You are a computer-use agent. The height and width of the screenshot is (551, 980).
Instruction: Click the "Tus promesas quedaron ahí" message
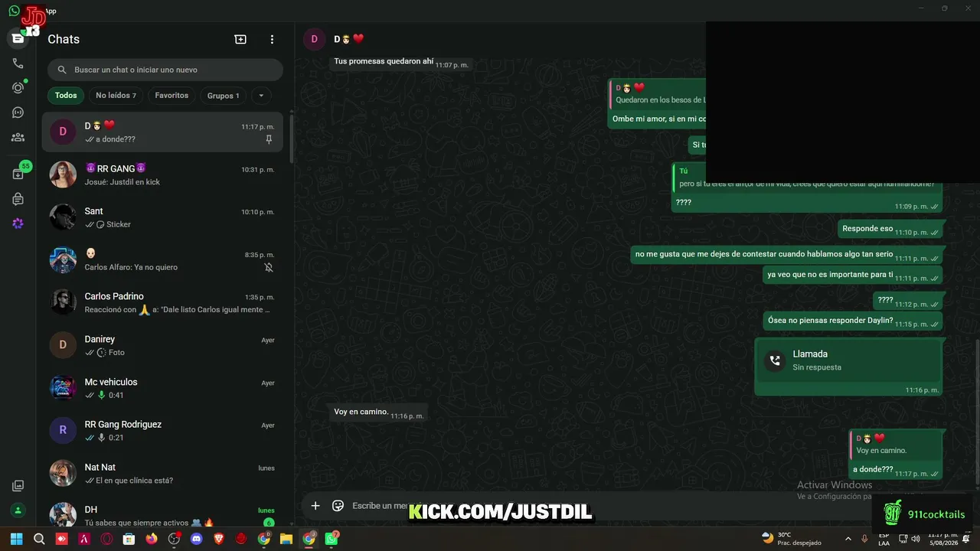click(401, 62)
